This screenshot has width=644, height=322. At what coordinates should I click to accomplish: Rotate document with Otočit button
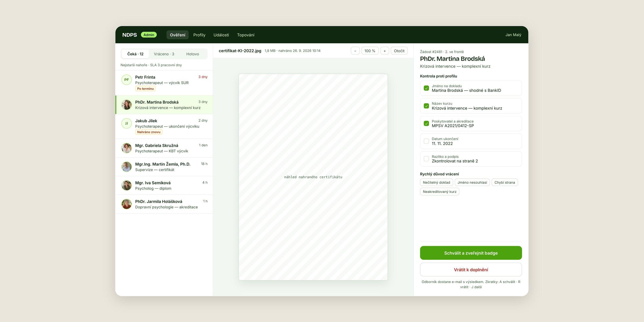coord(399,51)
